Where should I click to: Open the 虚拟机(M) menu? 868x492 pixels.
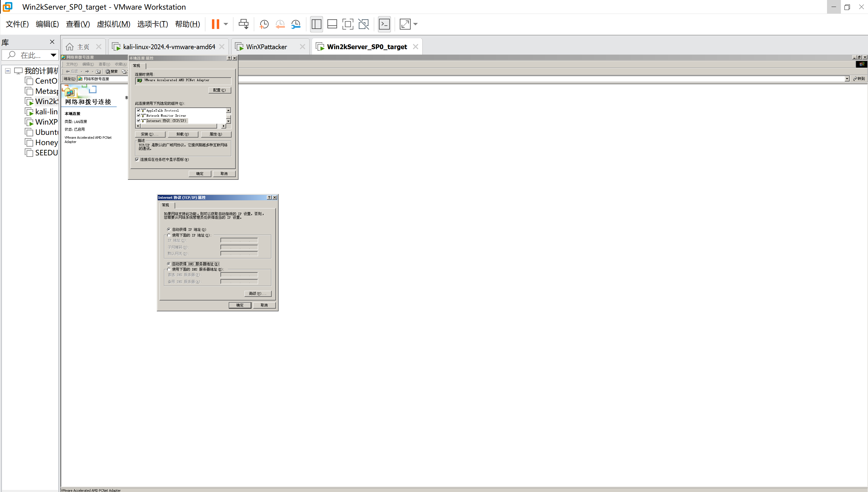coord(113,24)
